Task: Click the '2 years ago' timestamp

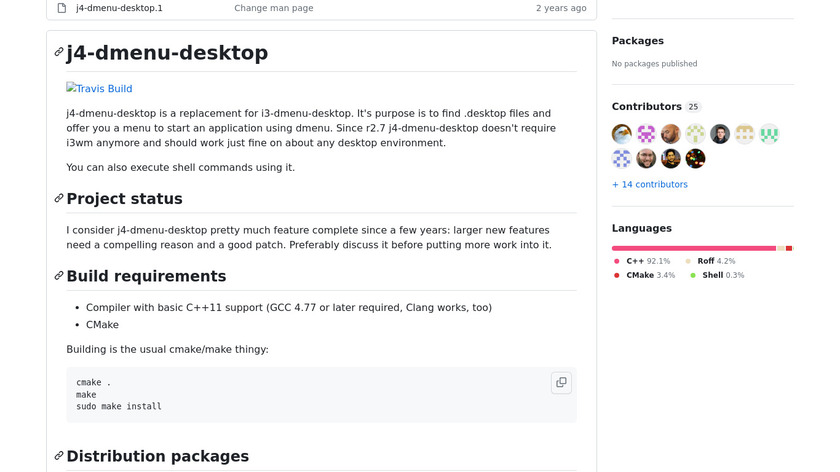Action: click(x=561, y=8)
